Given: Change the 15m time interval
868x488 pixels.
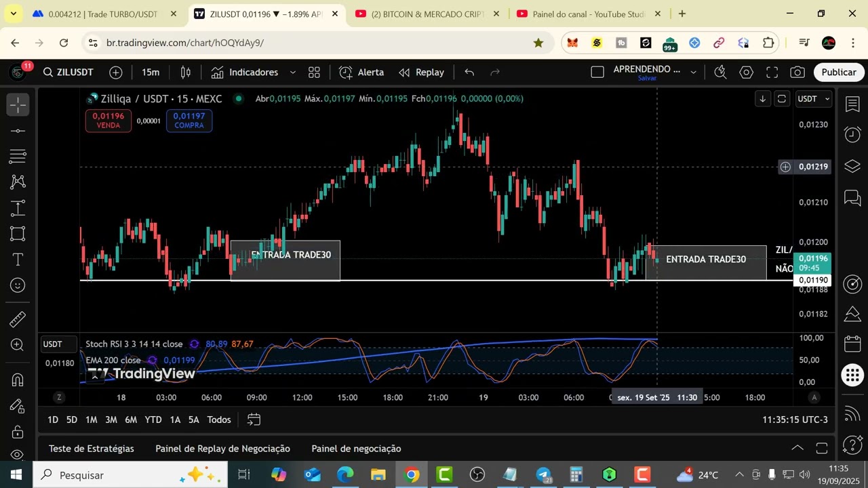Looking at the screenshot, I should pos(151,73).
